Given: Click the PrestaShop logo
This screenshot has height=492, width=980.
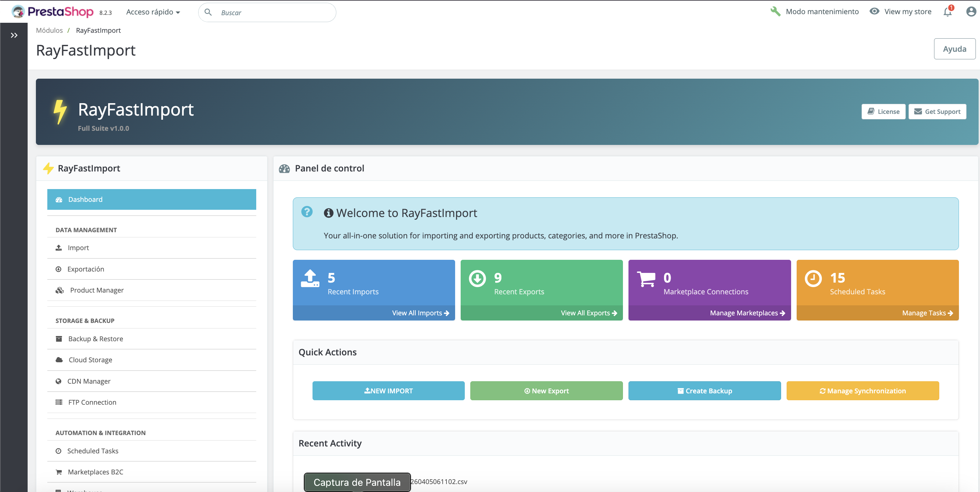Looking at the screenshot, I should point(52,12).
